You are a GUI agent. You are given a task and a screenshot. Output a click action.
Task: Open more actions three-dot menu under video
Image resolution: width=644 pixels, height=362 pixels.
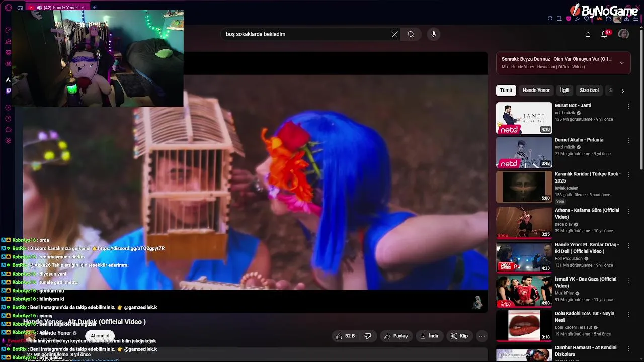pyautogui.click(x=482, y=336)
